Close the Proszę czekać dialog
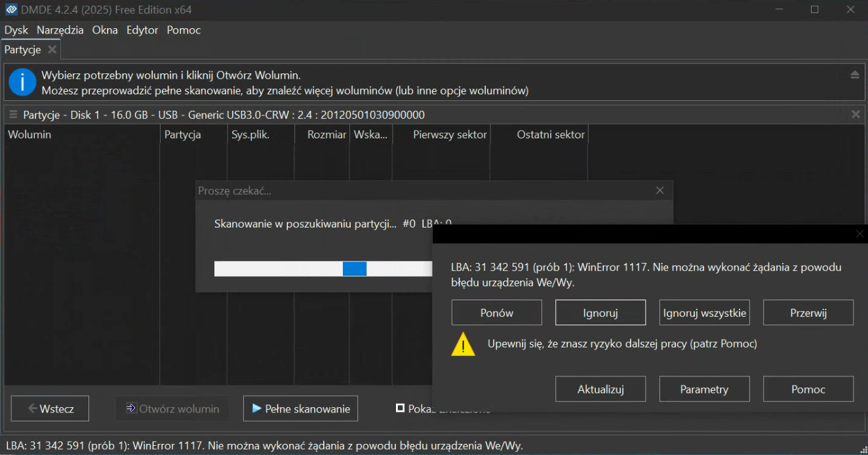Viewport: 868px width, 455px height. coord(660,191)
